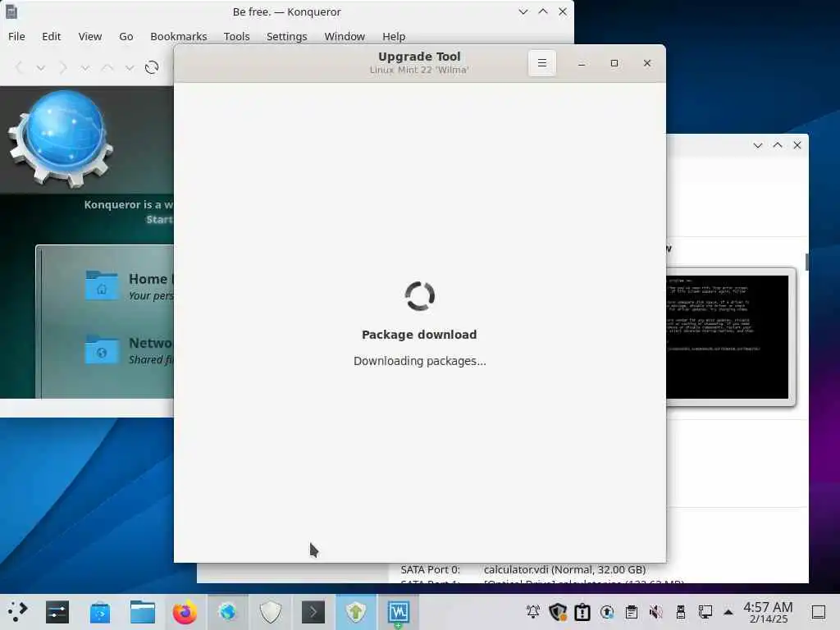Minimize the VirtualBox window

[757, 145]
